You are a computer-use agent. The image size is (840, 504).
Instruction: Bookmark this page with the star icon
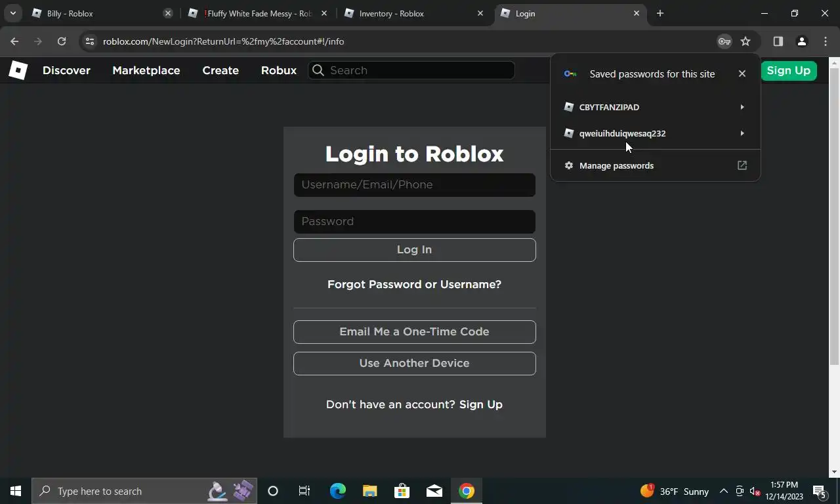tap(745, 41)
